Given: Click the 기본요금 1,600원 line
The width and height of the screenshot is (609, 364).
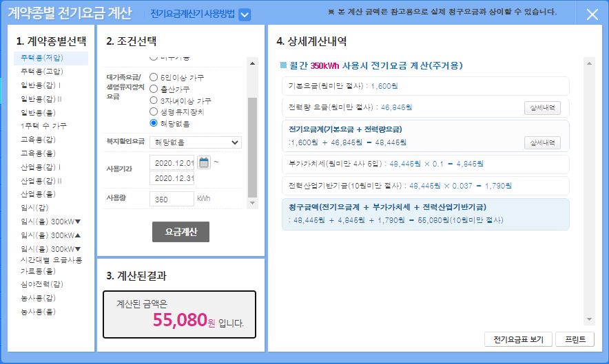Looking at the screenshot, I should tap(425, 86).
